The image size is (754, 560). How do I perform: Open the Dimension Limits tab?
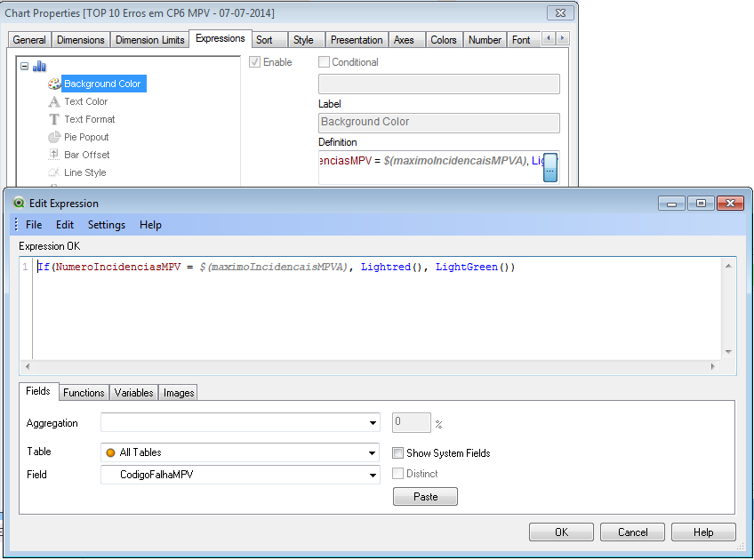coord(149,40)
